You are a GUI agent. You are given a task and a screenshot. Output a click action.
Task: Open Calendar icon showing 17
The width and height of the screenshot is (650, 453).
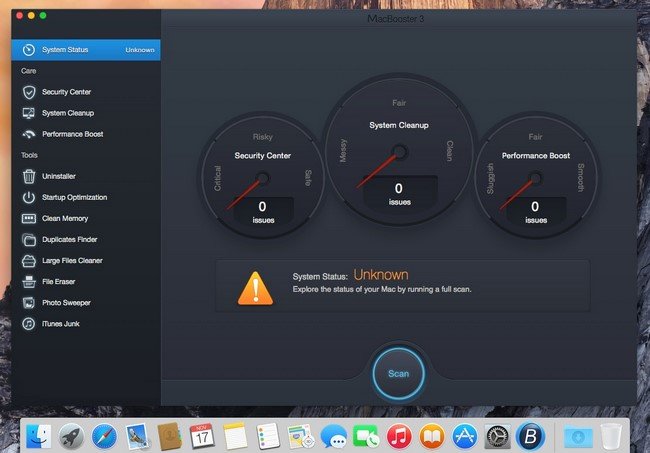202,436
